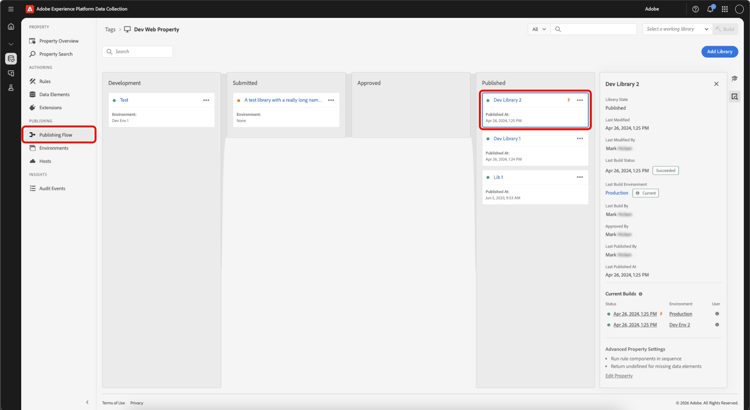750x410 pixels.
Task: Open the app switcher grid icon
Action: tap(725, 9)
